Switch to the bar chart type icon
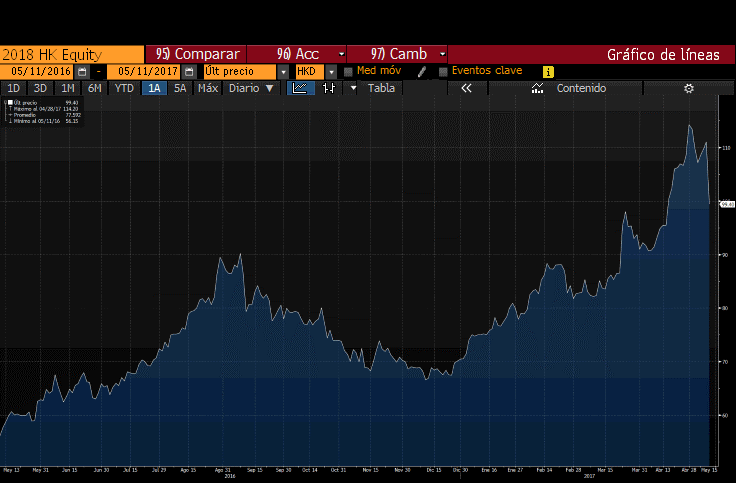 click(x=329, y=88)
